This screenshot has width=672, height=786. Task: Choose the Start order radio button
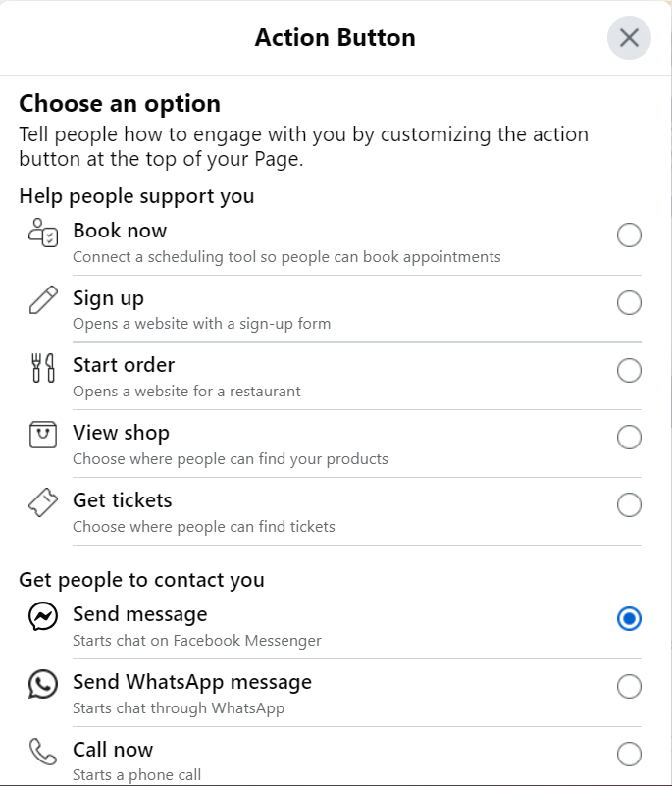(x=629, y=371)
